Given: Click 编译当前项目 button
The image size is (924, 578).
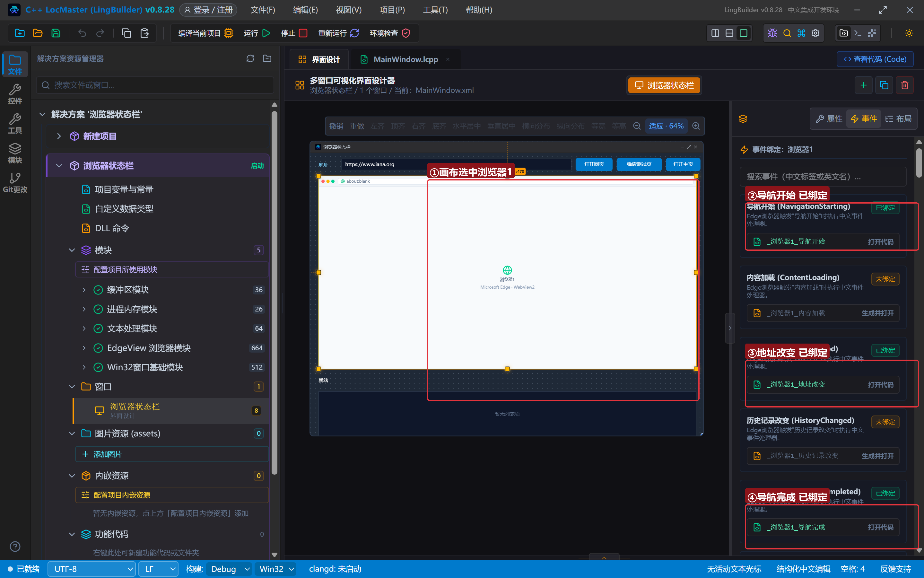Looking at the screenshot, I should (205, 33).
